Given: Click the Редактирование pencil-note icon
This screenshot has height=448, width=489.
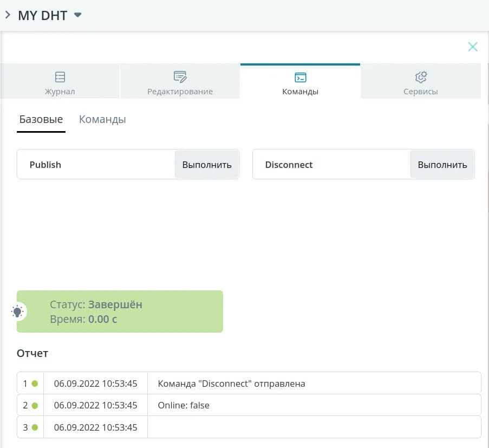Looking at the screenshot, I should point(180,76).
